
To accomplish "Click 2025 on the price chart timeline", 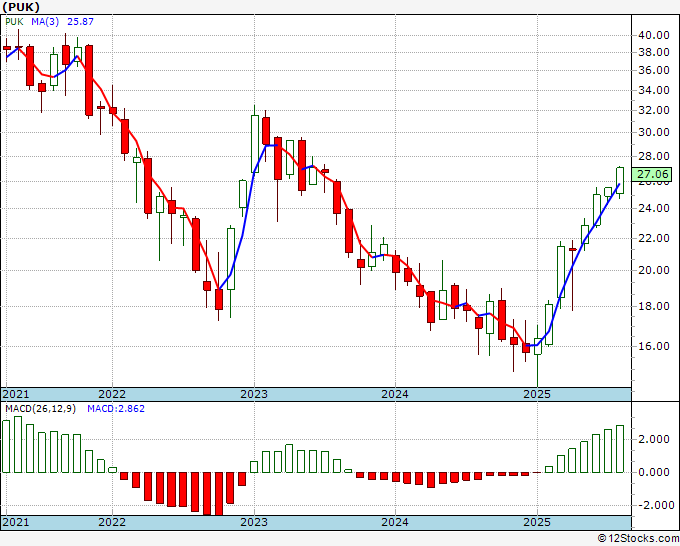I will pos(537,394).
